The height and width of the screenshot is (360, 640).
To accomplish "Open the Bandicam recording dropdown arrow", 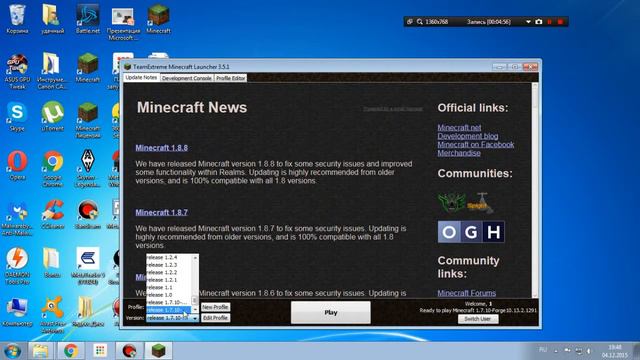I will point(528,22).
